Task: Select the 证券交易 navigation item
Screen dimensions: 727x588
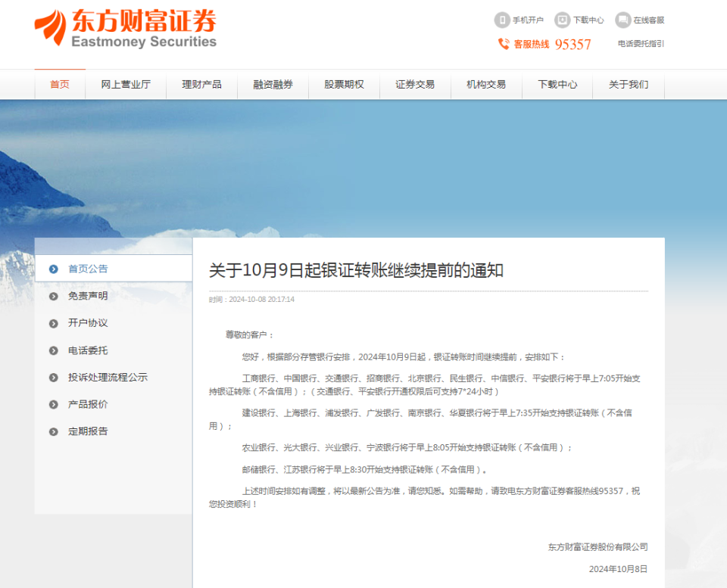Action: (x=414, y=85)
